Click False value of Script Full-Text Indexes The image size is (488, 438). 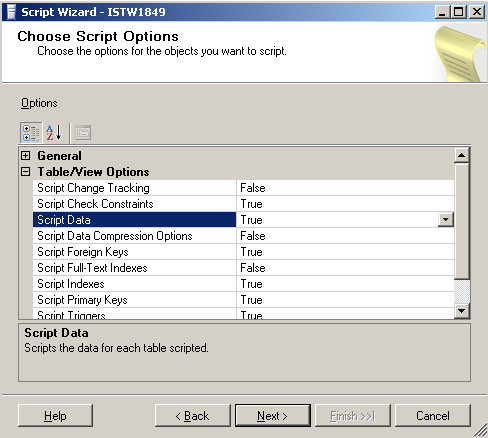(345, 268)
